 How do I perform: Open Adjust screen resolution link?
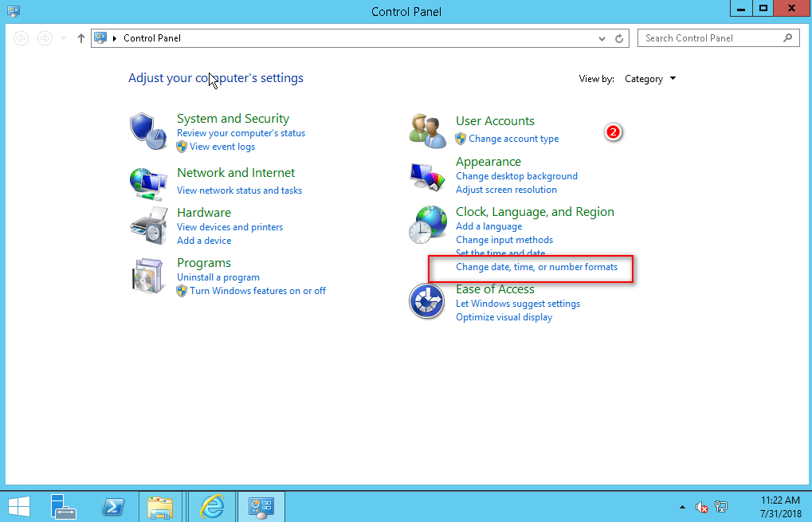[506, 190]
